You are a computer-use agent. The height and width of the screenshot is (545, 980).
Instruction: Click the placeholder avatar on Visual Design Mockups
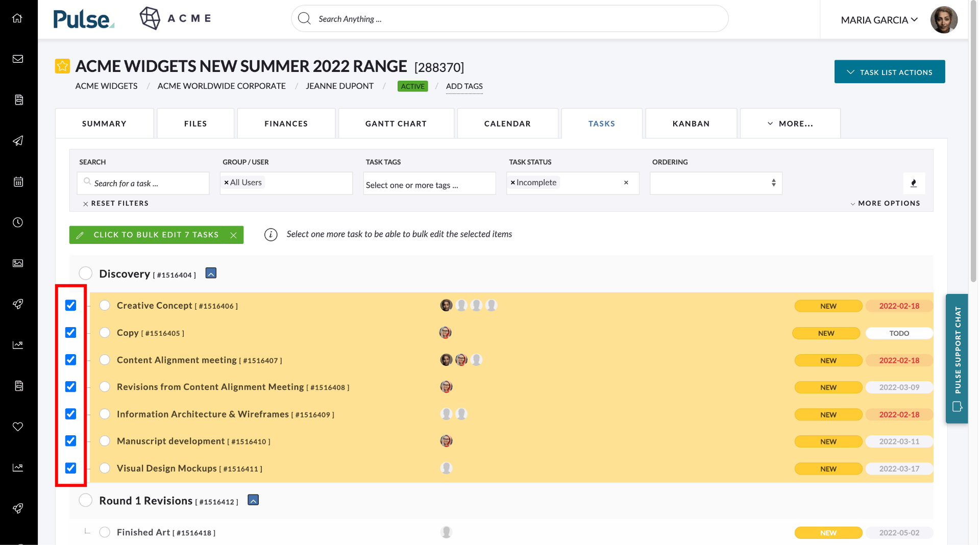(446, 468)
